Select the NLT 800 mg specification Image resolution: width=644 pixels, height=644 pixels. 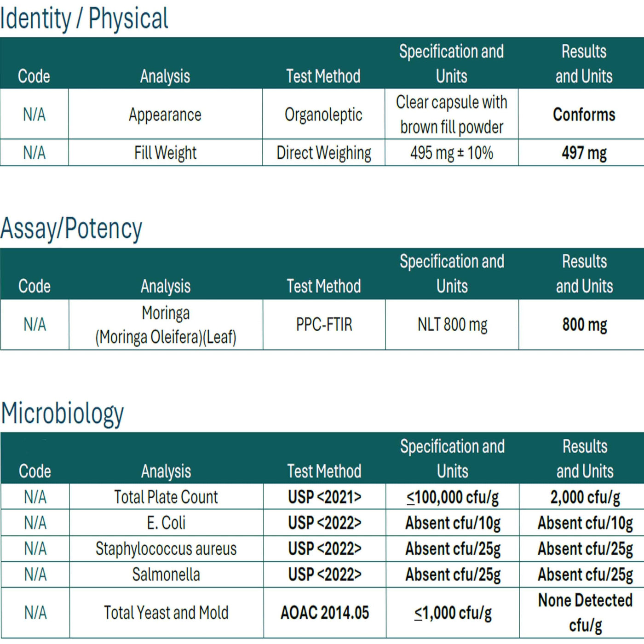[452, 325]
